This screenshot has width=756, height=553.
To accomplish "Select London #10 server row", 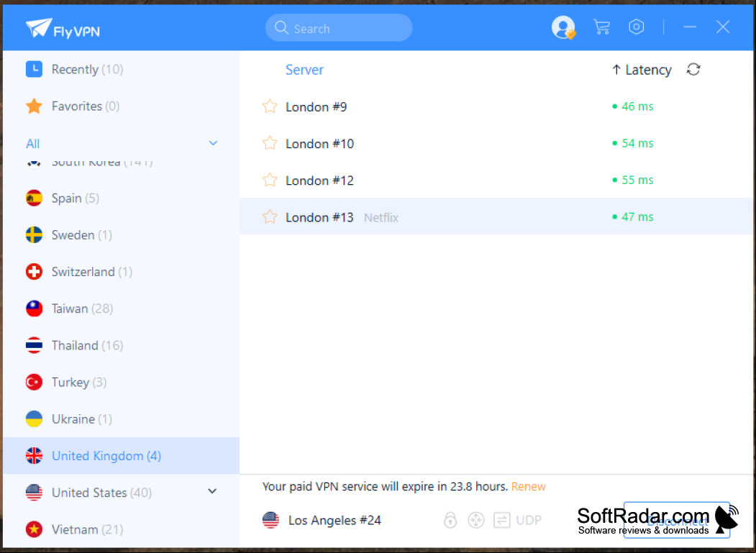I will [496, 143].
